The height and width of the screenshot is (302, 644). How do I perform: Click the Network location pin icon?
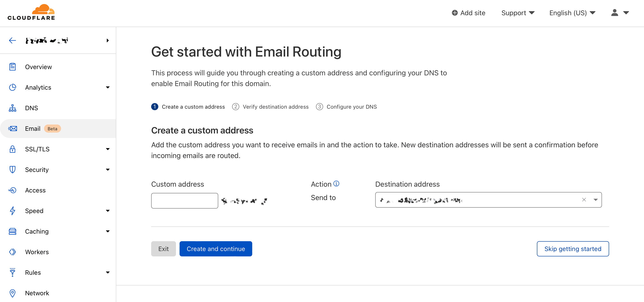tap(13, 293)
